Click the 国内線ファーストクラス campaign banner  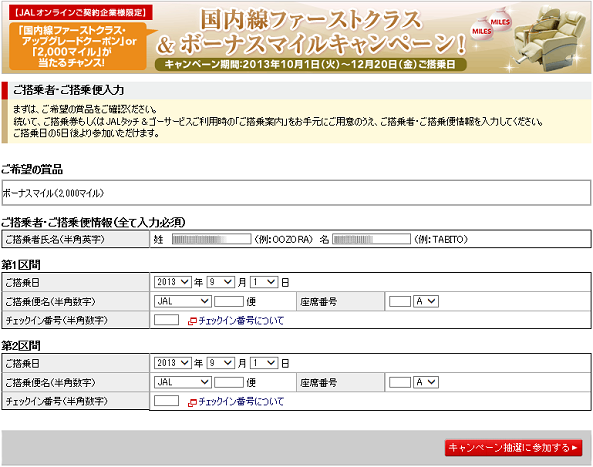[x=296, y=38]
